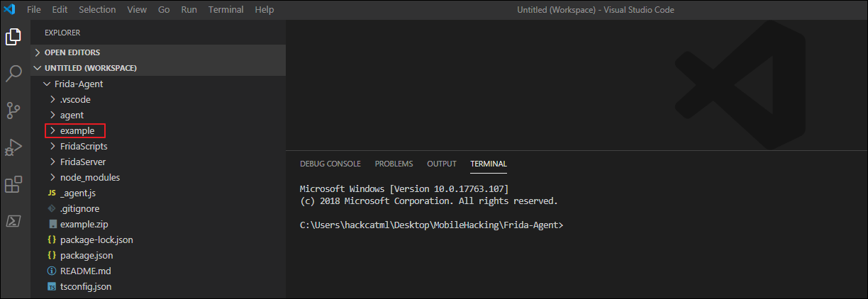The height and width of the screenshot is (299, 868).
Task: Select the Terminal panel tab
Action: click(x=489, y=164)
